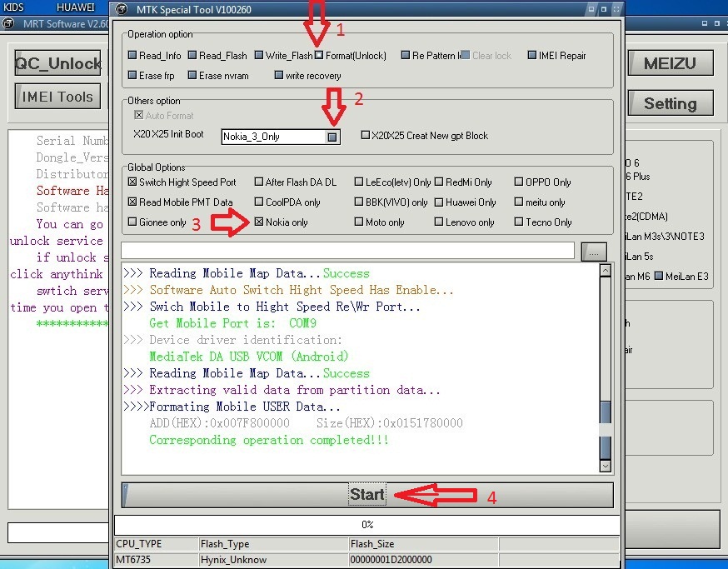728x569 pixels.
Task: Check Lenovo only option
Action: tap(439, 222)
